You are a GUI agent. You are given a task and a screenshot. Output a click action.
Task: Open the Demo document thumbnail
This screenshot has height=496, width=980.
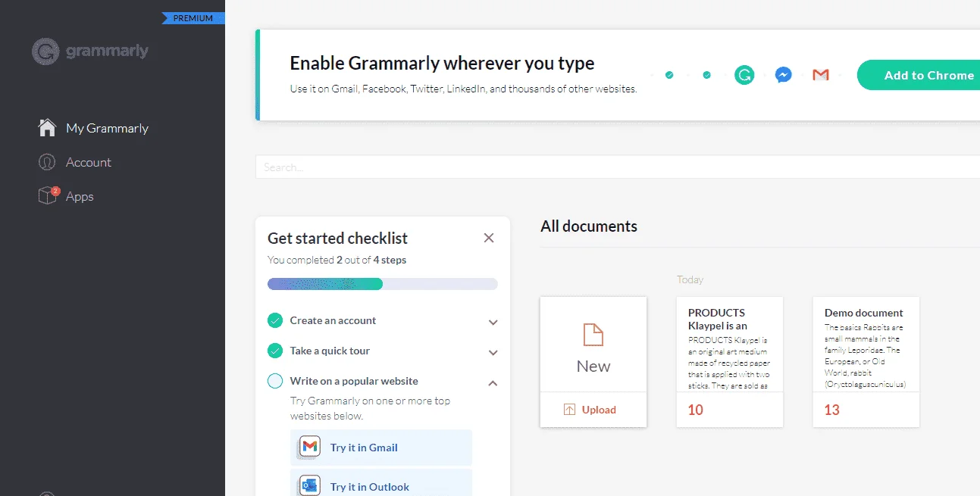pos(866,361)
